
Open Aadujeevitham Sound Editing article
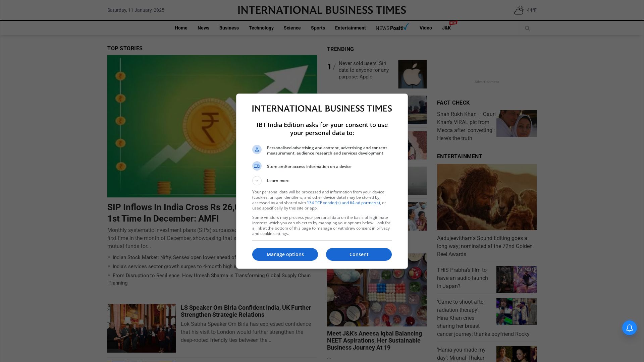coord(485,246)
